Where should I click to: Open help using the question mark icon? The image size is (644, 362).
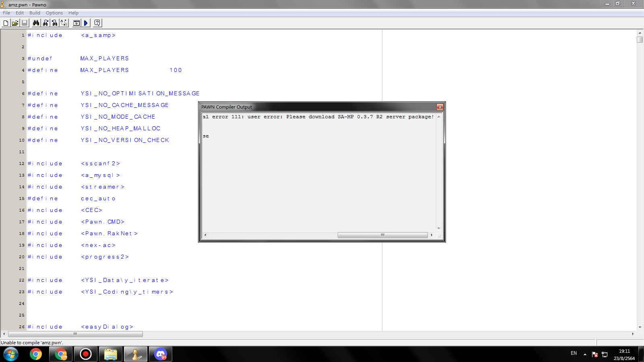point(97,23)
